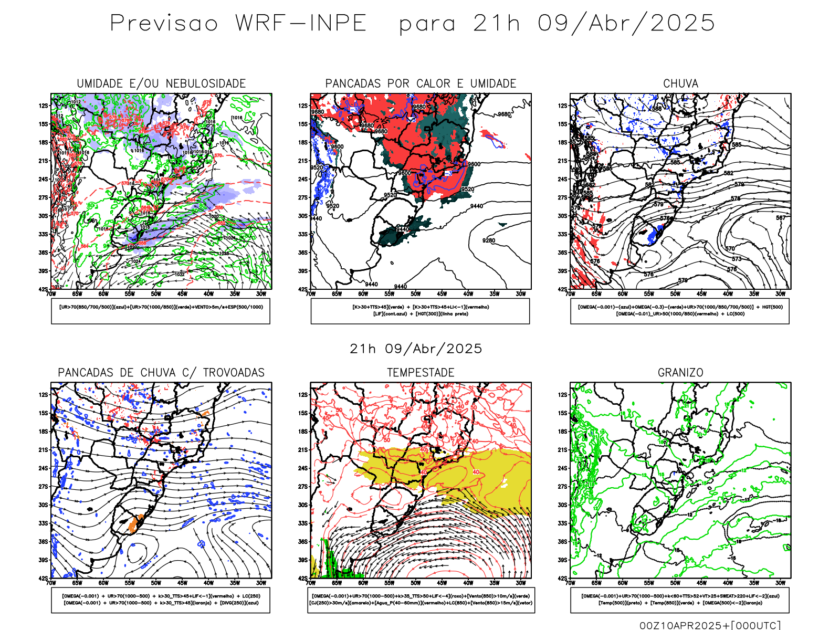Open the thunderstorm showers forecast map
Screen dimensions: 840x630
point(161,480)
